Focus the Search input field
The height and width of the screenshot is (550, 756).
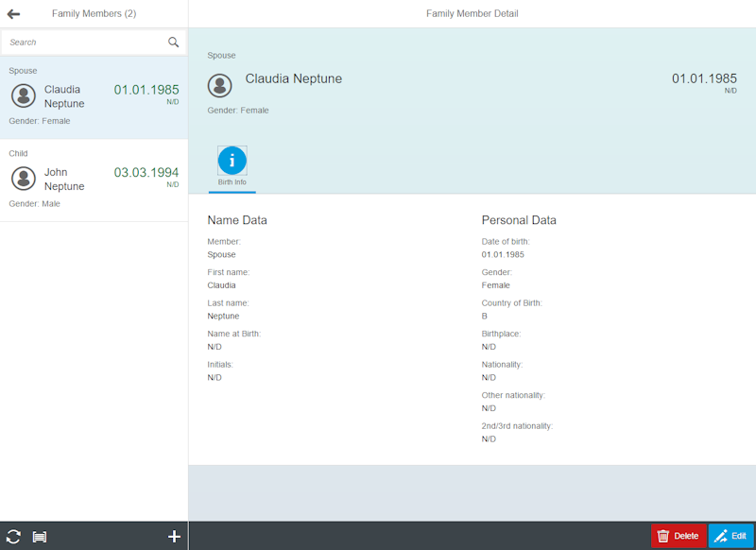tap(85, 42)
